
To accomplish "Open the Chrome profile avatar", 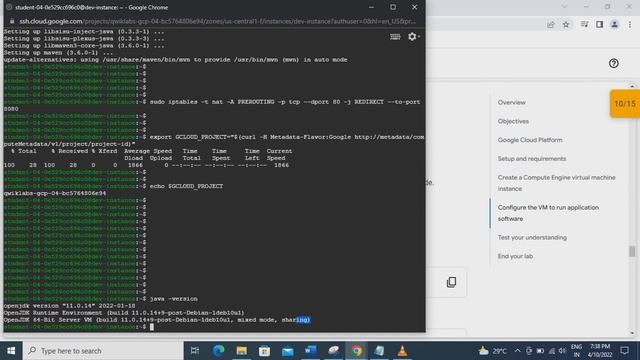I will click(x=614, y=24).
